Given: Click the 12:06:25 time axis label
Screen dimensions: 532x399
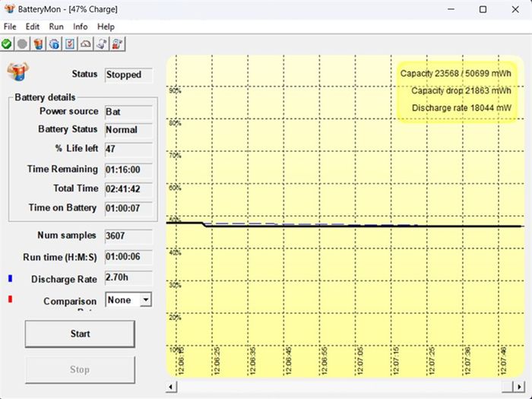Looking at the screenshot, I should point(217,361).
